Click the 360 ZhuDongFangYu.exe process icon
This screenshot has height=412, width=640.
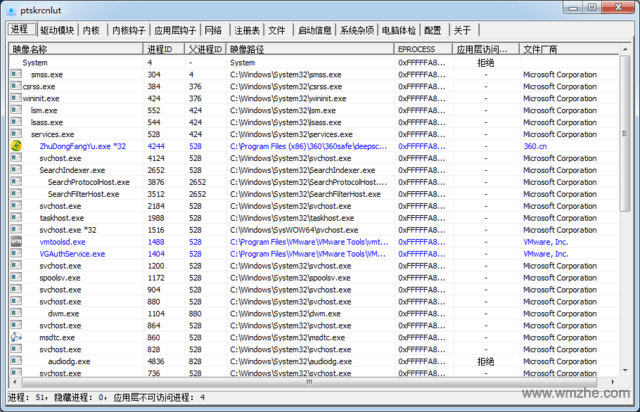[16, 146]
